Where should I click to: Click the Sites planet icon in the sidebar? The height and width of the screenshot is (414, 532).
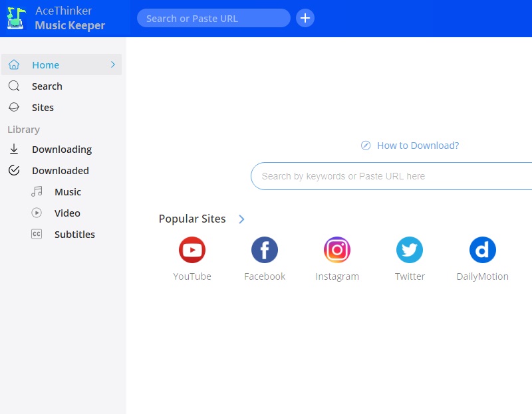[14, 107]
